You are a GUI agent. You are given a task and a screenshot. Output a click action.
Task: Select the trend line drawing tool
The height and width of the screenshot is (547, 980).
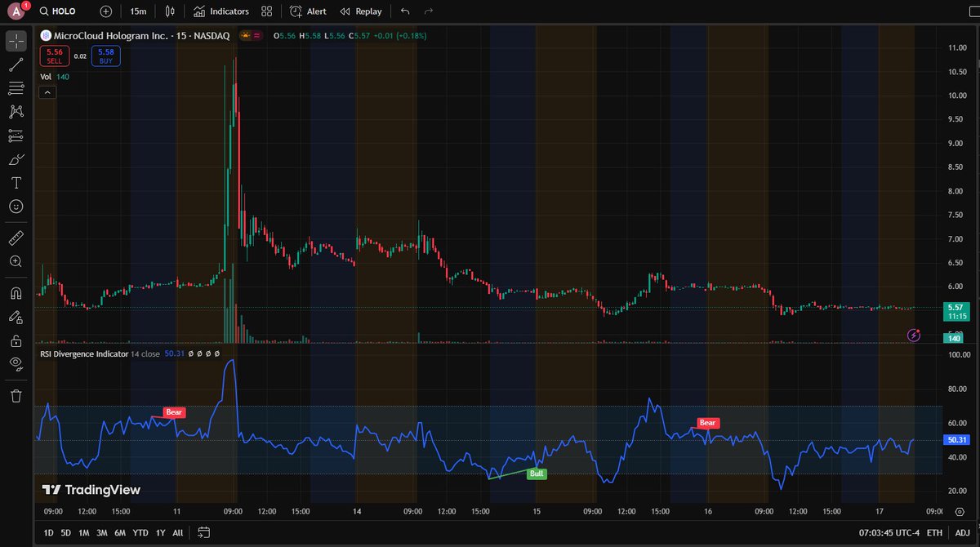tap(16, 64)
